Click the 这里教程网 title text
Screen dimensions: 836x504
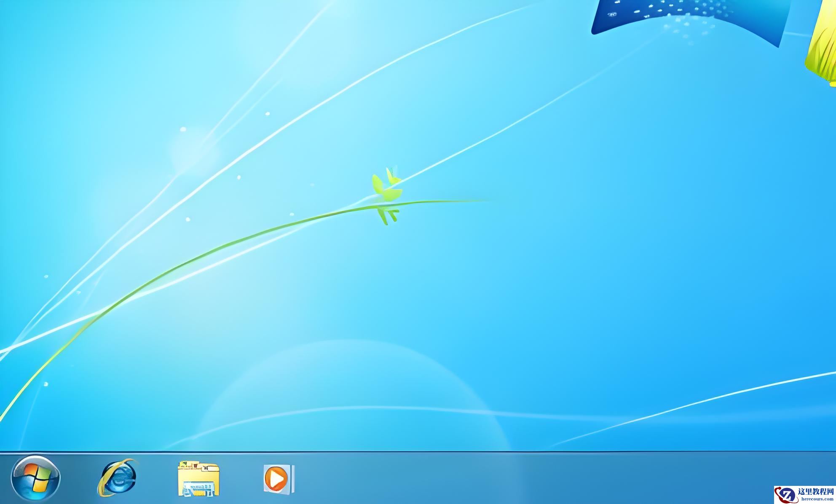click(816, 492)
